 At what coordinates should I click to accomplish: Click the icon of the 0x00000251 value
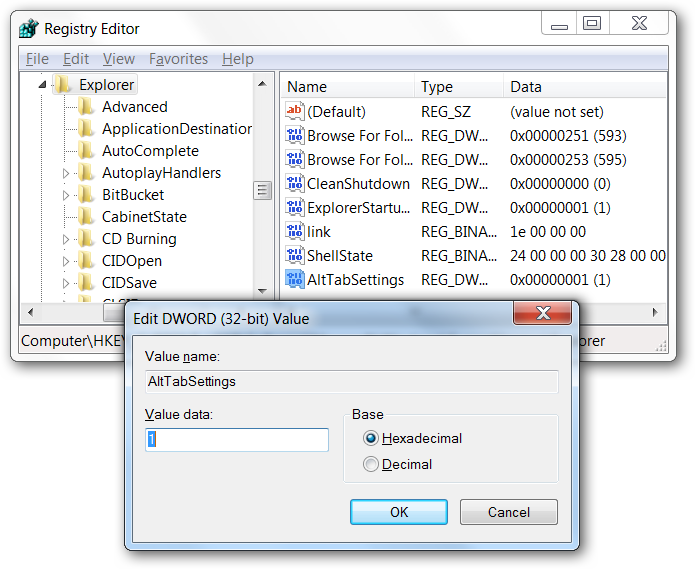295,135
